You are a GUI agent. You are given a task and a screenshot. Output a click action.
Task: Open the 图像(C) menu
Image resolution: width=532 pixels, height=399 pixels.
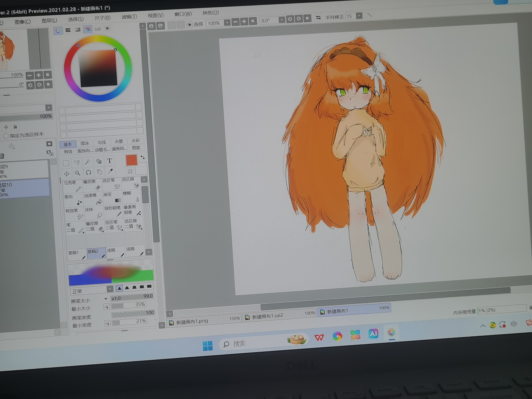coord(23,22)
